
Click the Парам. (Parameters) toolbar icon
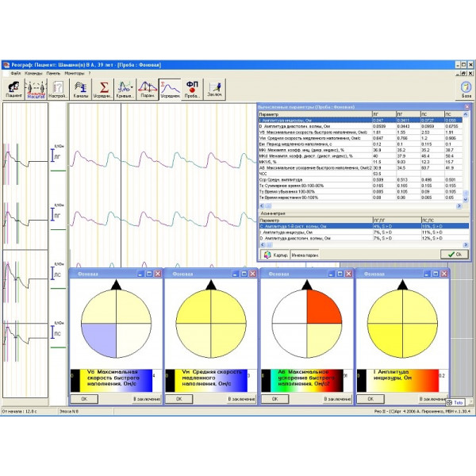pos(148,89)
